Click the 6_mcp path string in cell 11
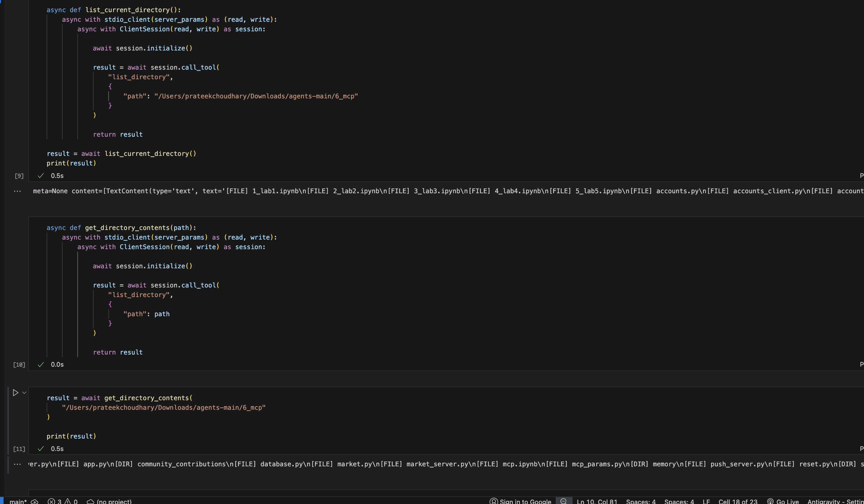 pyautogui.click(x=164, y=408)
